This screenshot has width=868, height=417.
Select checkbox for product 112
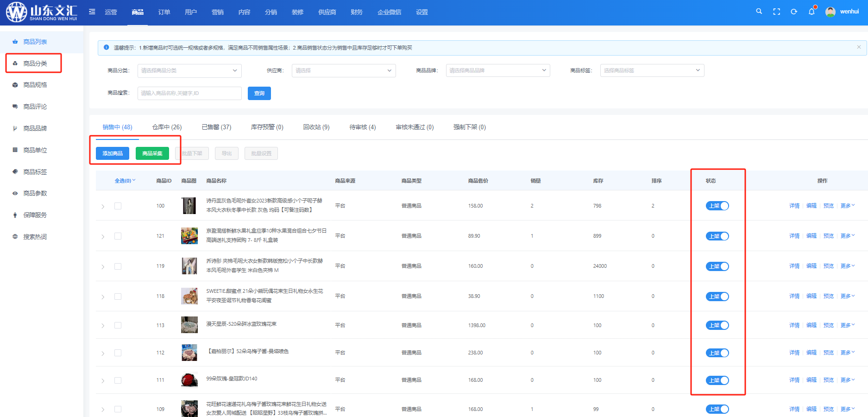(118, 353)
